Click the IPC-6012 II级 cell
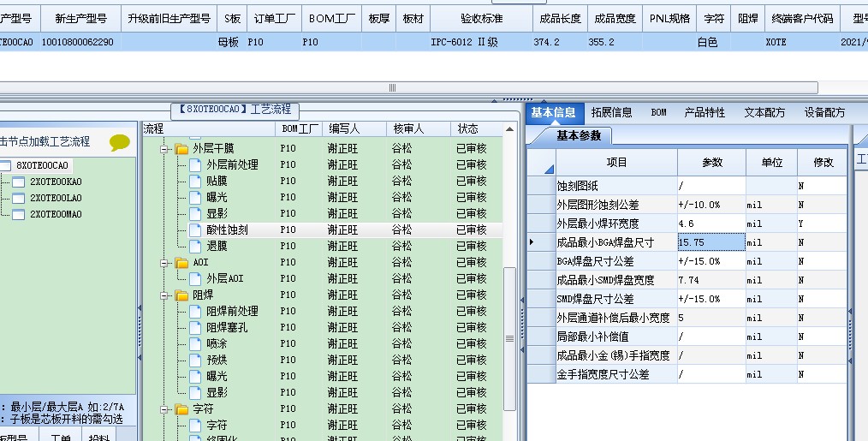 481,42
